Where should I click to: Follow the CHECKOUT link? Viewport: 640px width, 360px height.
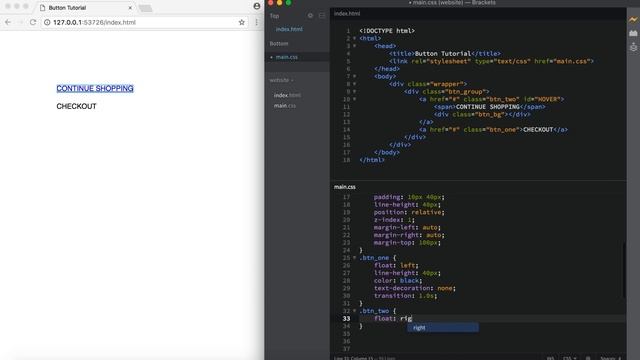(x=76, y=106)
